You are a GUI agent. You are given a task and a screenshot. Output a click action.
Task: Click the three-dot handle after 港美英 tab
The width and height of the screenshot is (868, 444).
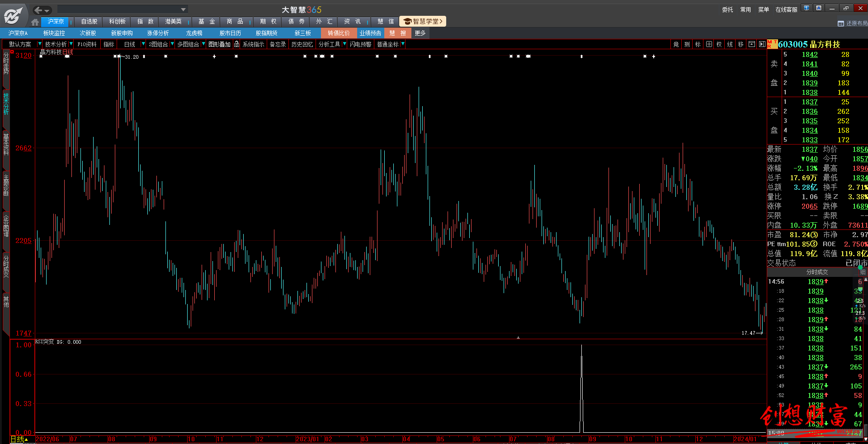click(189, 22)
